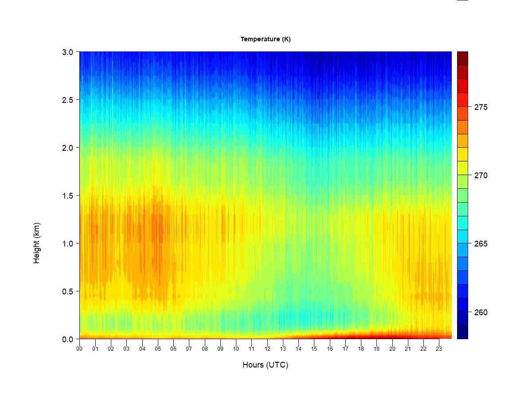Click the colorbar label 275
This screenshot has width=532, height=399.
coord(481,107)
